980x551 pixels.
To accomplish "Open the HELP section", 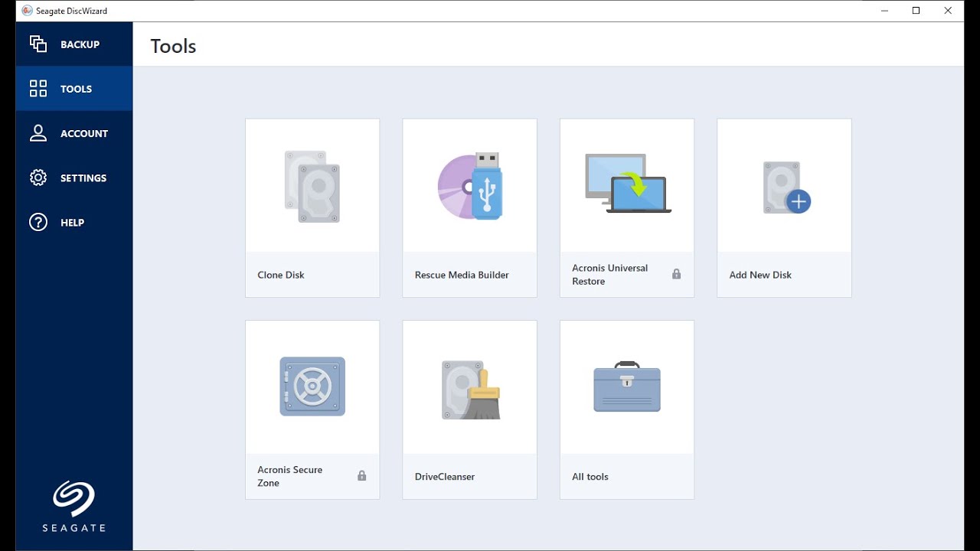I will pos(73,222).
